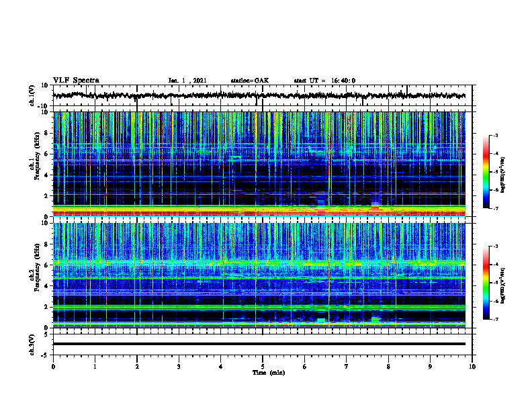Click the "5" tick on the time axis
Viewport: 532px width, 411px height.
[x=263, y=367]
